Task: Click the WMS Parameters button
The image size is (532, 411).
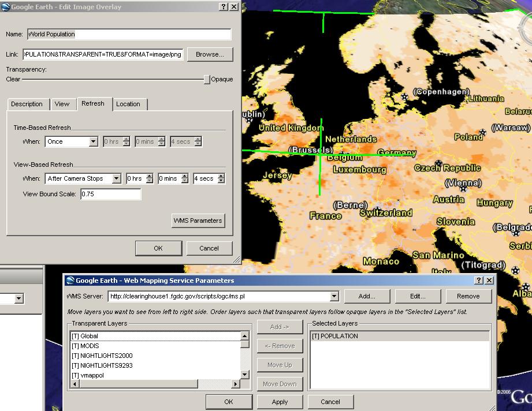Action: pos(198,221)
